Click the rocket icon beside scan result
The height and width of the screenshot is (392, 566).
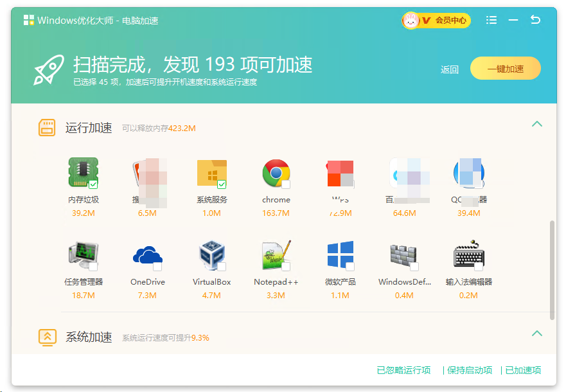[x=49, y=69]
